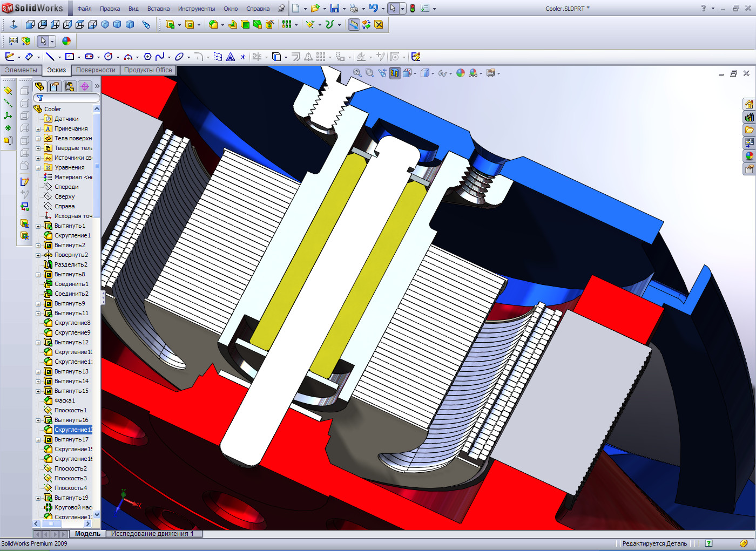Click the Smart Dimension icon
Viewport: 756px width, 551px height.
click(29, 57)
